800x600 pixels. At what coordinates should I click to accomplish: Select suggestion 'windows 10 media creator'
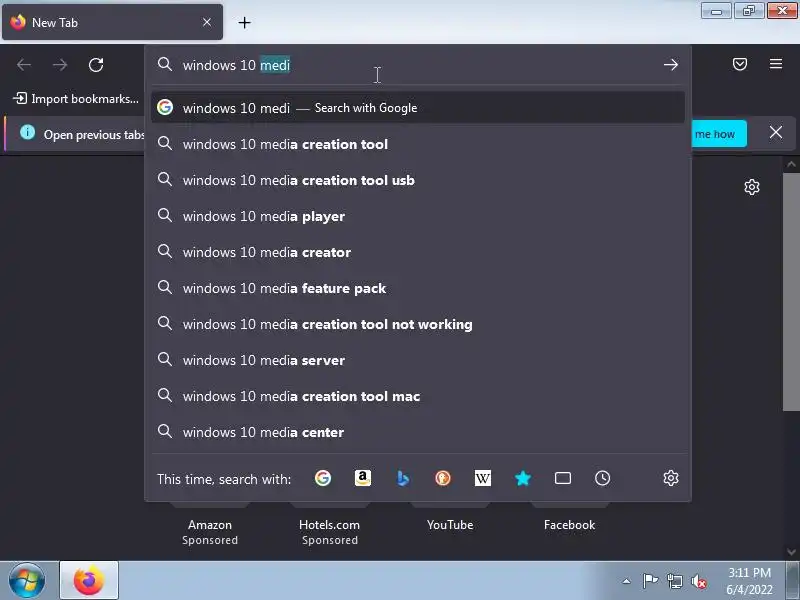click(x=418, y=252)
